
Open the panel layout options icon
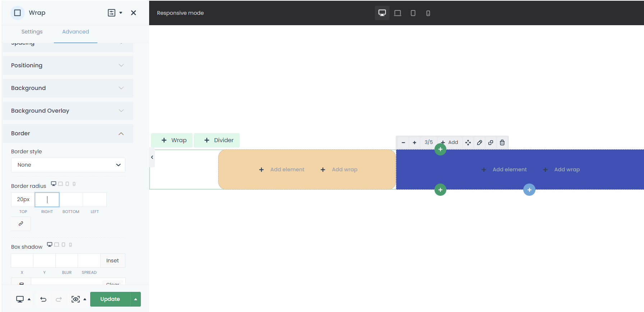tap(112, 13)
